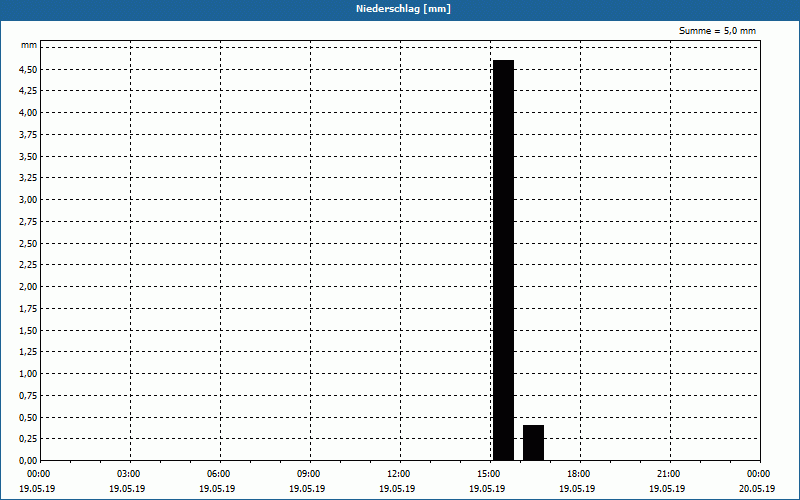This screenshot has height=500, width=800.
Task: Click the small precipitation bar after 16:00
Action: pos(533,443)
